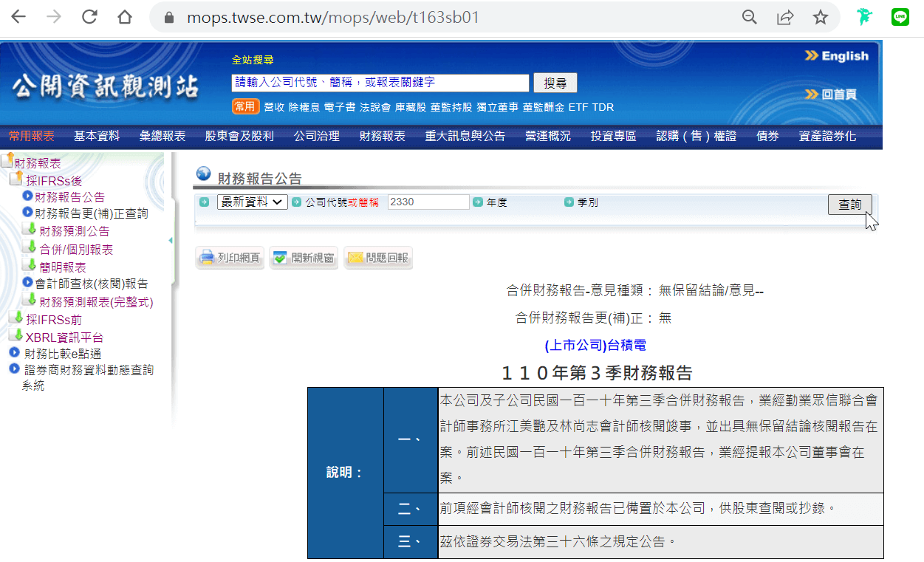This screenshot has height=562, width=924.
Task: Open 營收 quick link
Action: pyautogui.click(x=274, y=107)
